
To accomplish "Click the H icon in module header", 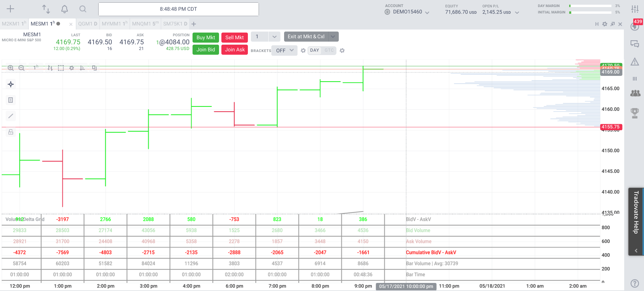I will [597, 24].
